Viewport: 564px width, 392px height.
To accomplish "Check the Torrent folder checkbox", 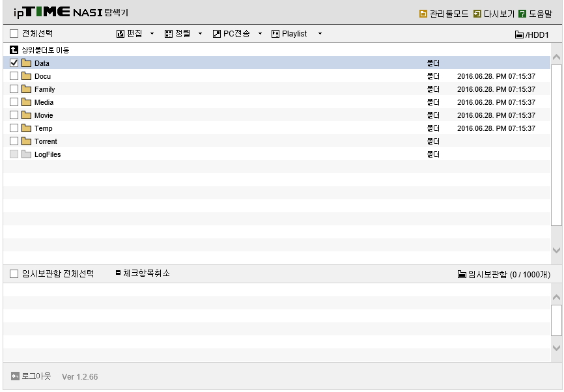I will click(14, 141).
